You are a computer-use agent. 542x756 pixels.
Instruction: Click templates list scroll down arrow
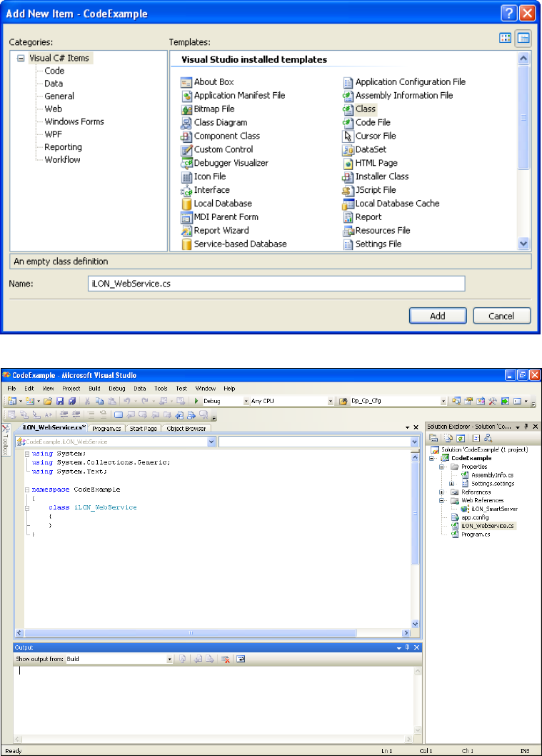(x=523, y=244)
